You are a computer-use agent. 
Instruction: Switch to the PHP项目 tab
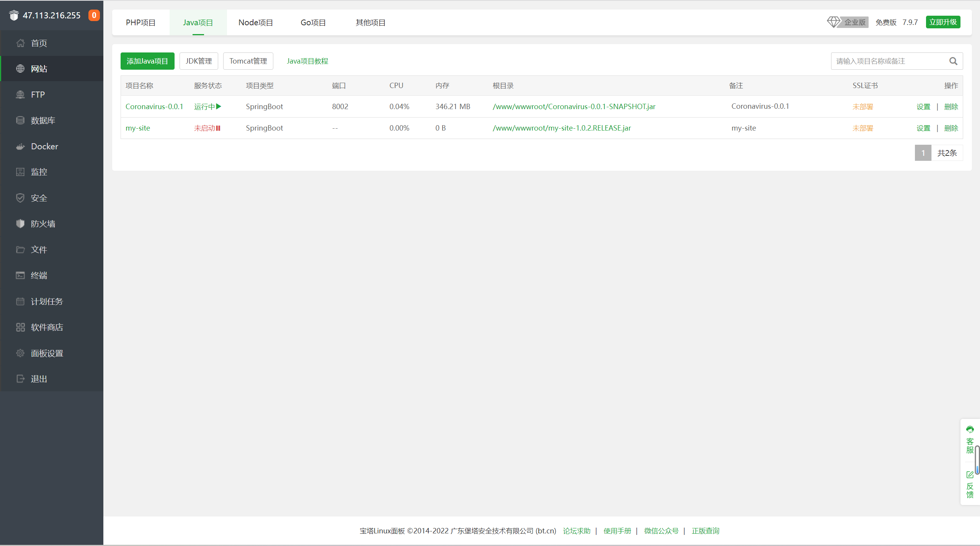pos(140,23)
